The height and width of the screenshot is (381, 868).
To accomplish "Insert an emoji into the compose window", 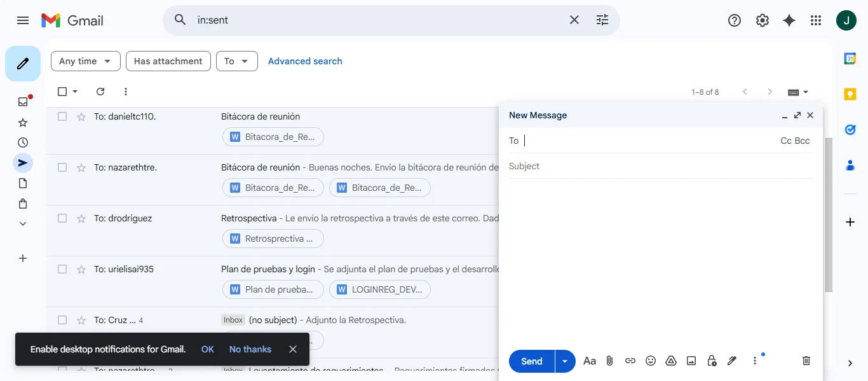I will click(x=650, y=361).
